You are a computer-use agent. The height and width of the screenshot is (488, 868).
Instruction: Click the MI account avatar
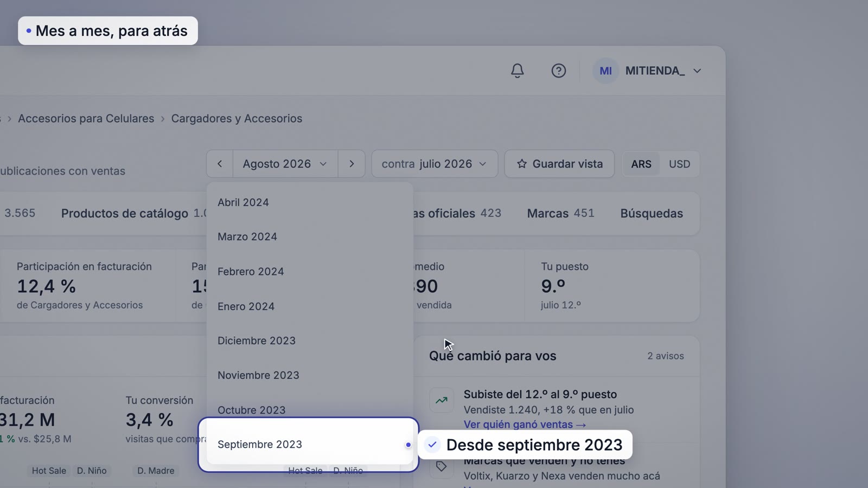tap(605, 70)
